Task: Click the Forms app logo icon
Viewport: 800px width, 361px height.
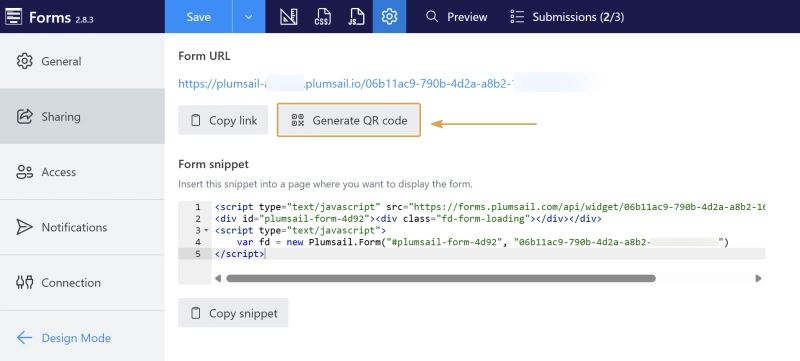Action: point(14,16)
